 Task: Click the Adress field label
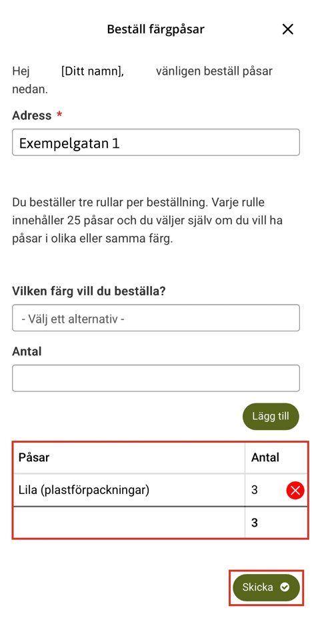(32, 115)
